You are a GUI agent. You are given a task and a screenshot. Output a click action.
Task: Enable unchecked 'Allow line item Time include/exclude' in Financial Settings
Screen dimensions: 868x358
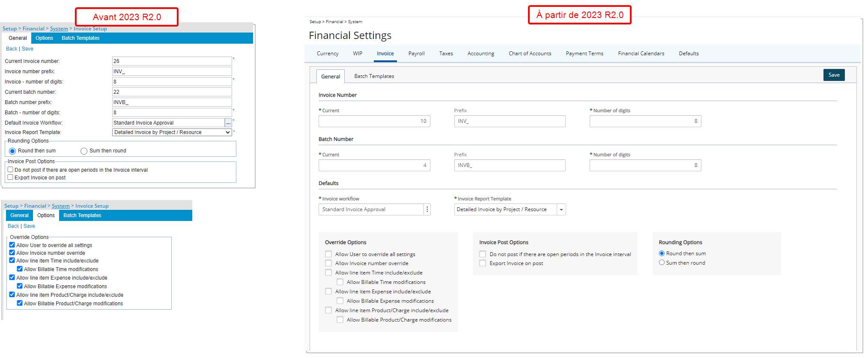click(328, 272)
